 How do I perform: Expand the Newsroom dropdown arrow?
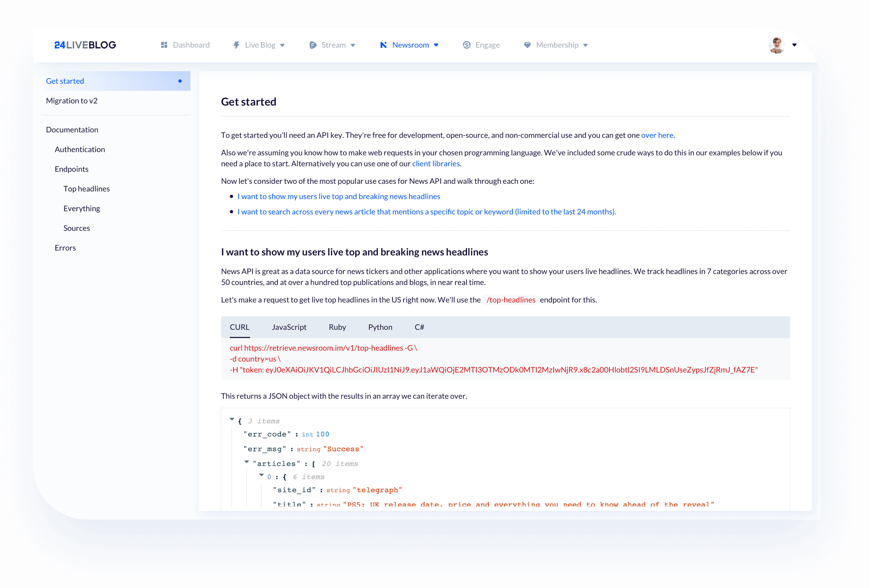coord(436,45)
